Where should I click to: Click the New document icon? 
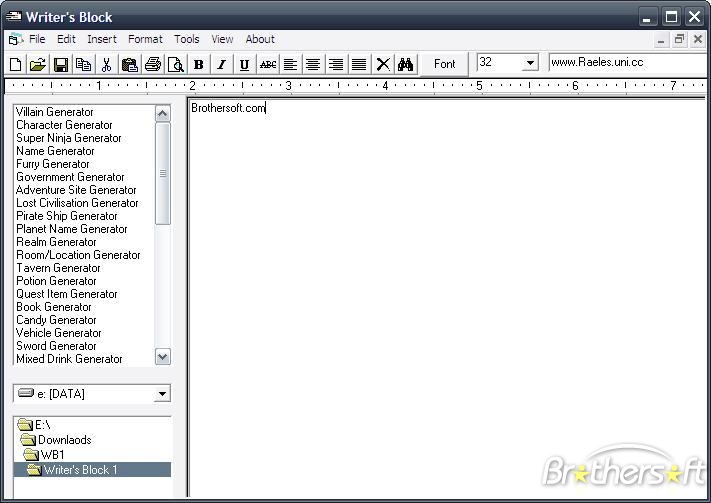pos(15,65)
